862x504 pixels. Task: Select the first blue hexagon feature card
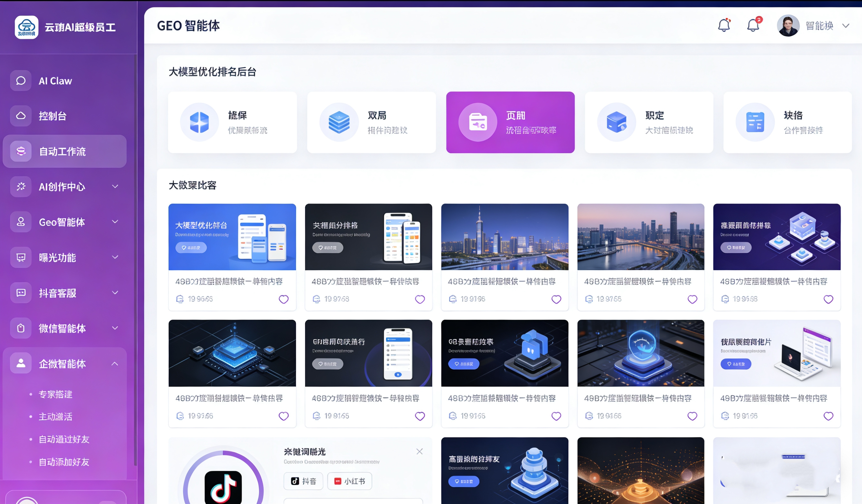(233, 122)
